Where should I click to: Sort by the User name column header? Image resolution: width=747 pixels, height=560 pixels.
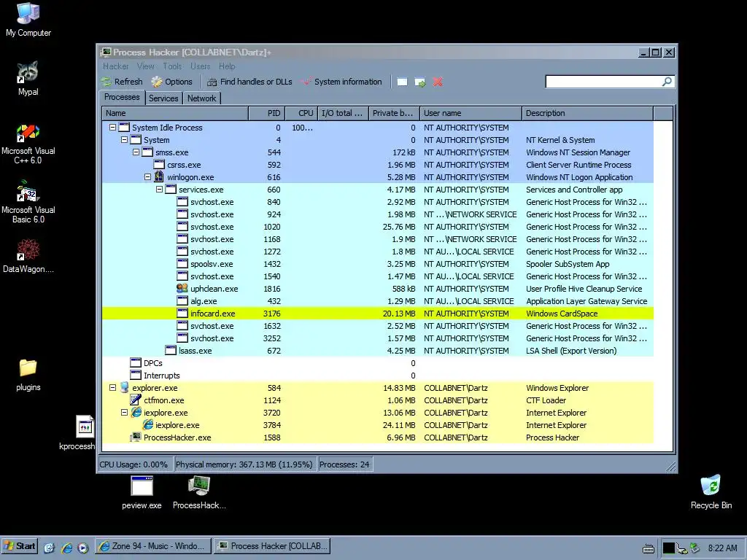[471, 113]
